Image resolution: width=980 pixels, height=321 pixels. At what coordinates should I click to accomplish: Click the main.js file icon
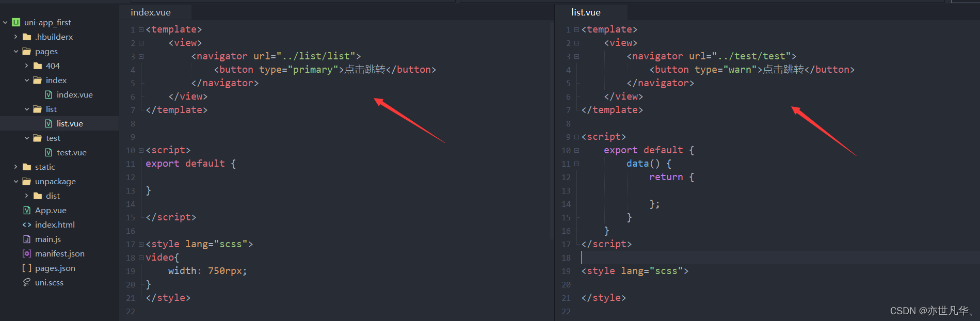click(27, 239)
